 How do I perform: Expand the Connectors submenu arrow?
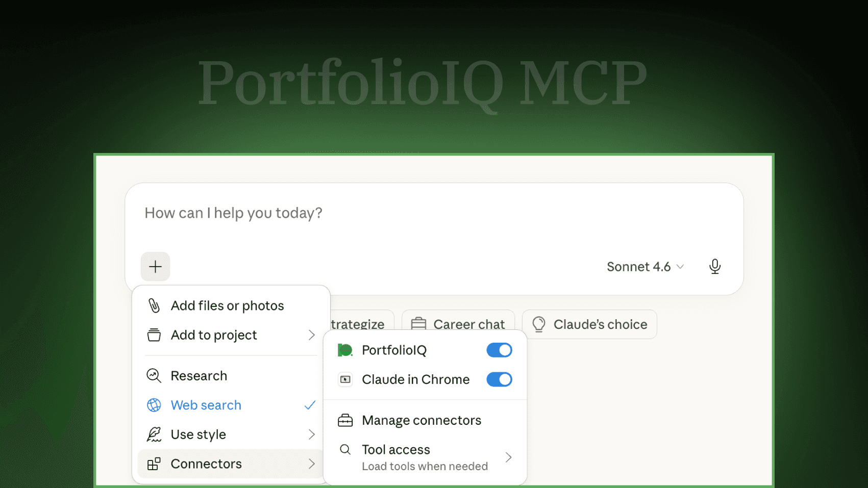(x=311, y=464)
